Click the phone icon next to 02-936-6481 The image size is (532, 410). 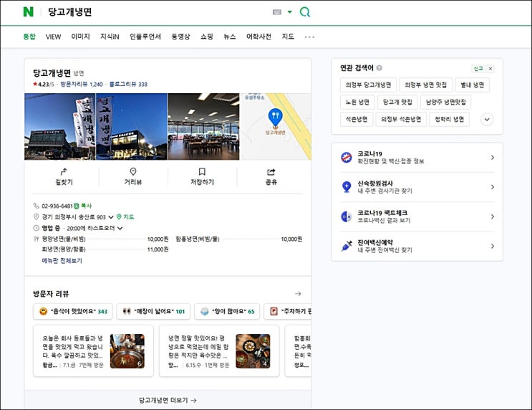tap(36, 206)
